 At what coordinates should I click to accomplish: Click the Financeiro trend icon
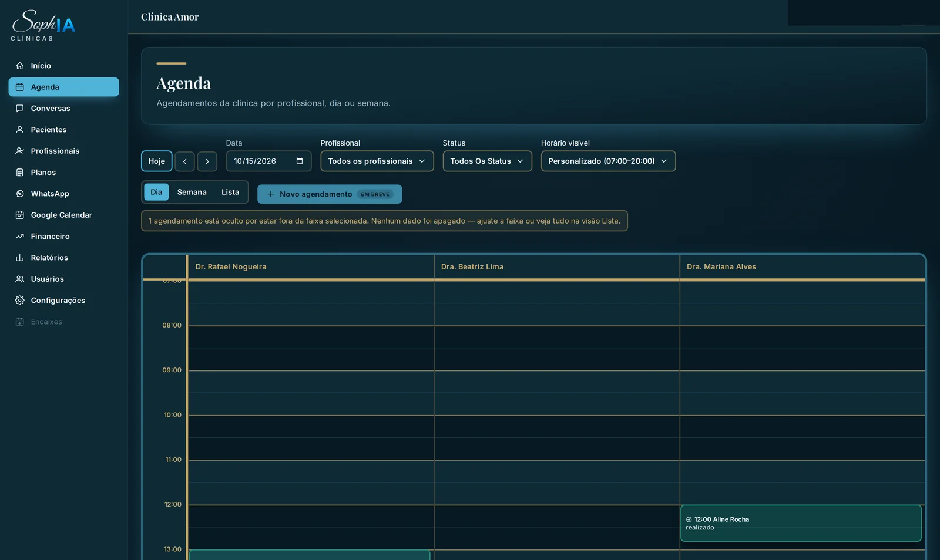pyautogui.click(x=20, y=237)
